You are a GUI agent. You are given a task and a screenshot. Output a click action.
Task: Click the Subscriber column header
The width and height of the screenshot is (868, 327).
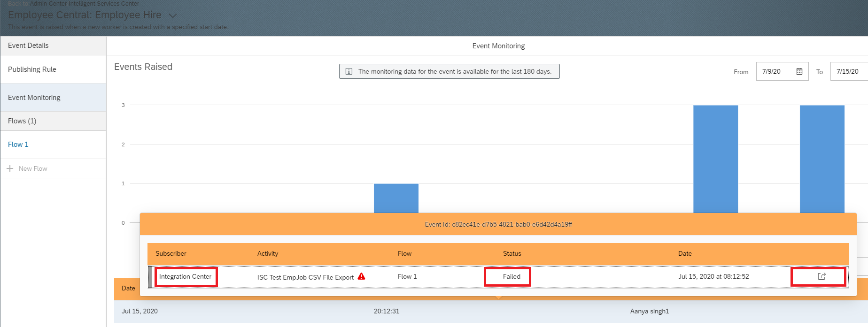171,253
